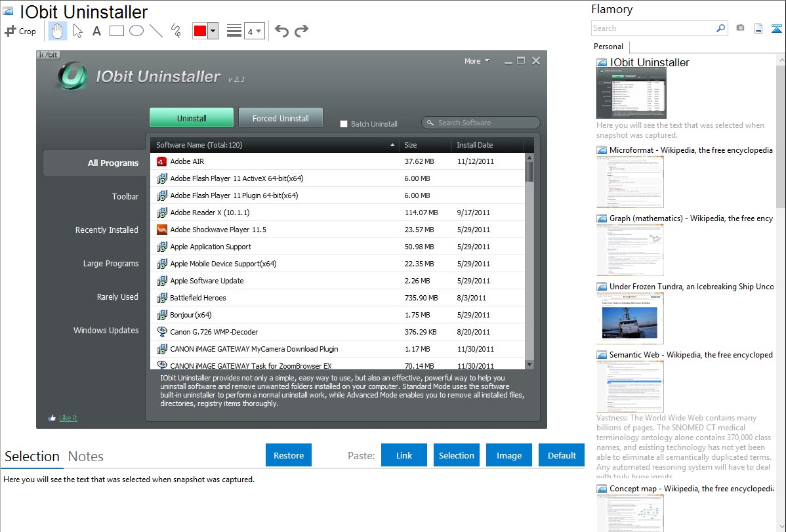
Task: Select the straight line tool
Action: [x=156, y=31]
